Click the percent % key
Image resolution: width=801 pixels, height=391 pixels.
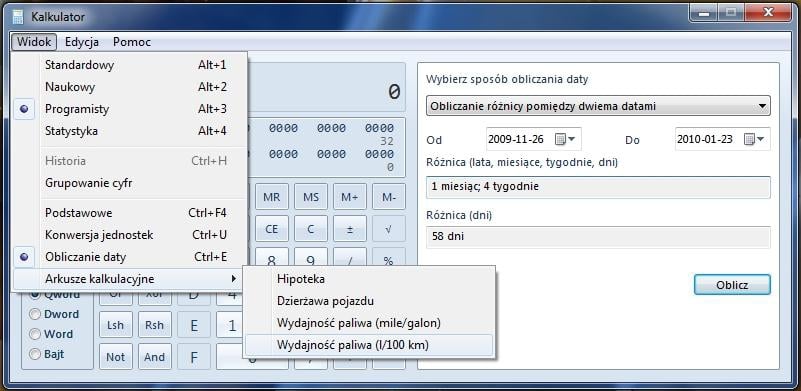click(x=389, y=258)
